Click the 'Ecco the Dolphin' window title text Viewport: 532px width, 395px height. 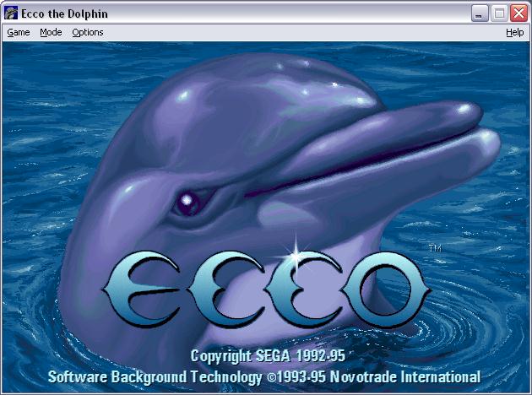coord(64,14)
